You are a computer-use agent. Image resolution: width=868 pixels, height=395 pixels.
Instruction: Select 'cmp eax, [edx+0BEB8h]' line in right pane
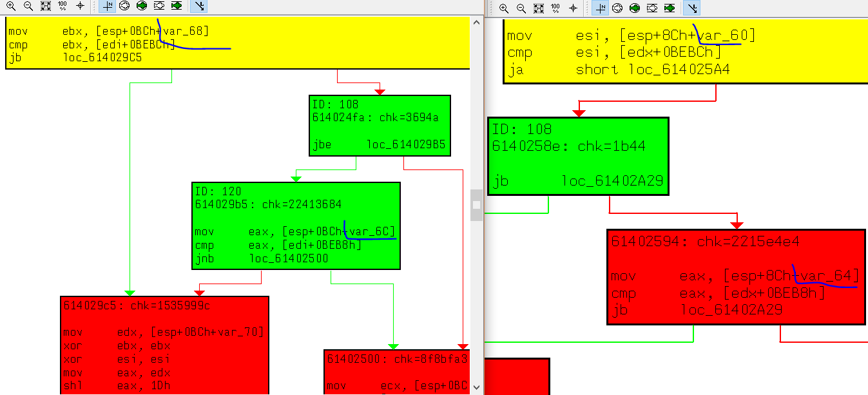coord(719,294)
